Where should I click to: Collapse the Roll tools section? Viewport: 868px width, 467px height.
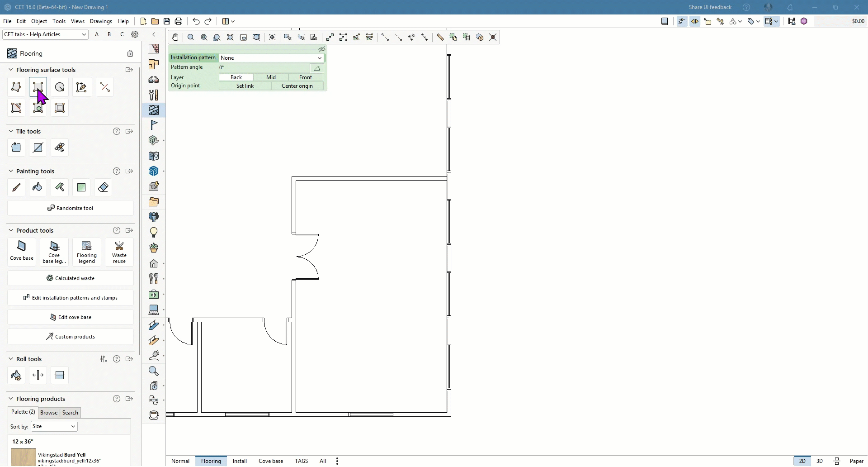(11, 359)
